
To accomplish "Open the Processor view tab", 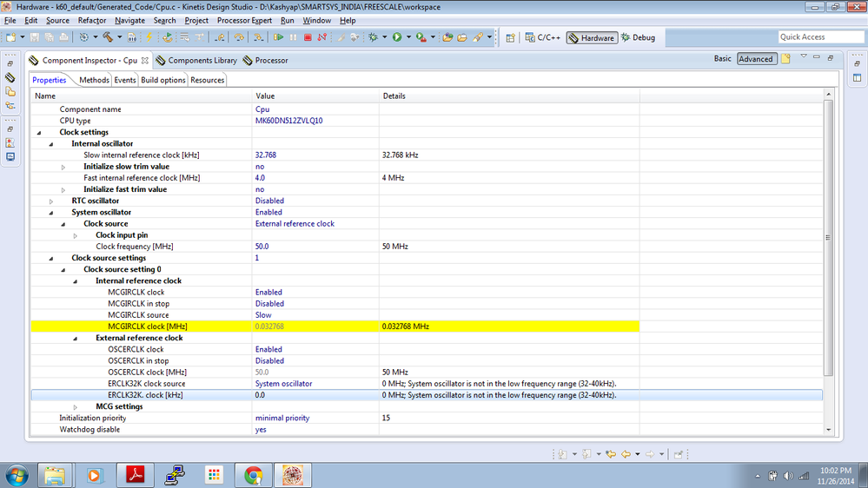I will [266, 60].
